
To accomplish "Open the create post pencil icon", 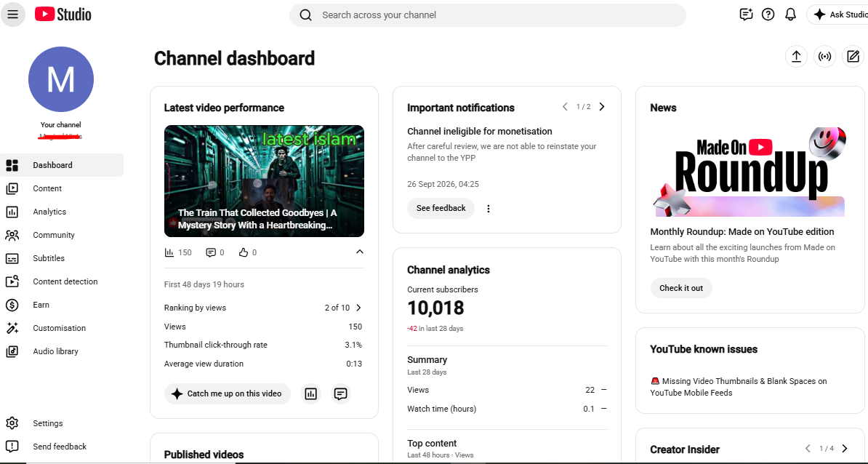I will (853, 57).
